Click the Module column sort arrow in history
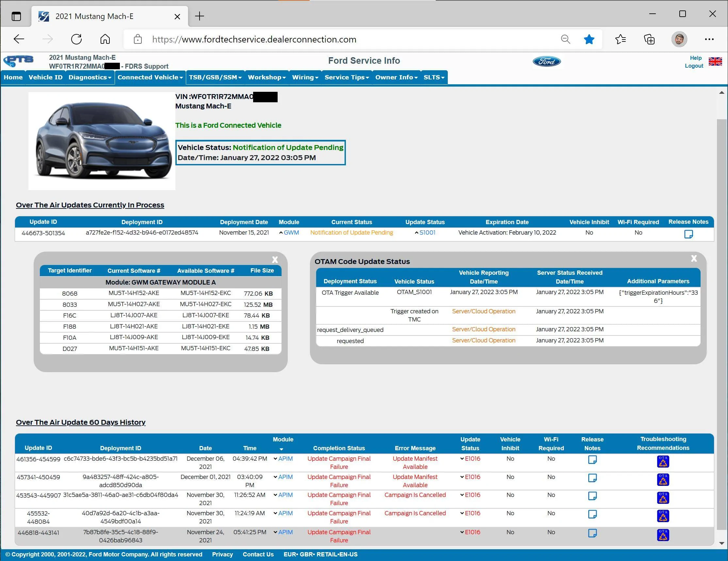The width and height of the screenshot is (728, 561). 281,449
